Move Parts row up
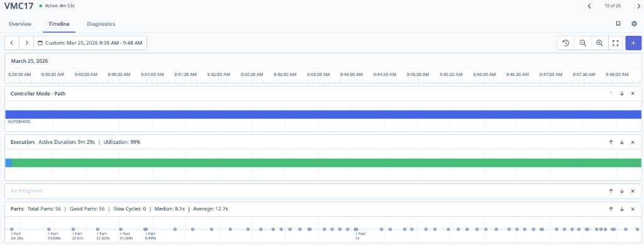 [x=611, y=209]
